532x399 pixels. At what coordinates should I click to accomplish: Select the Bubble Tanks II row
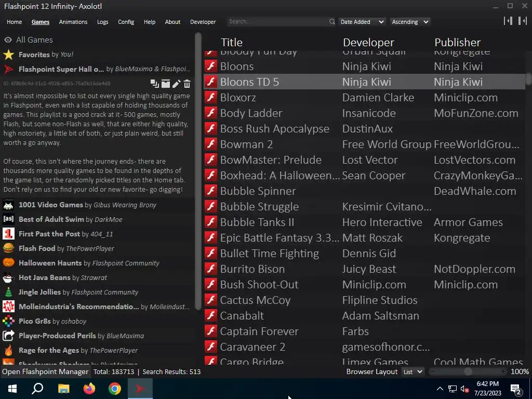(364, 222)
